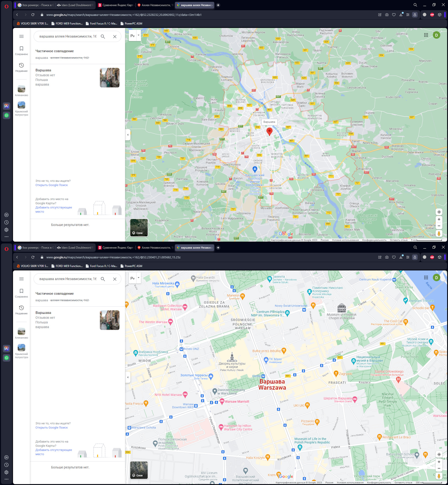Click Оставить отзыв link on upper map footer
448x485 pixels.
coord(398,240)
